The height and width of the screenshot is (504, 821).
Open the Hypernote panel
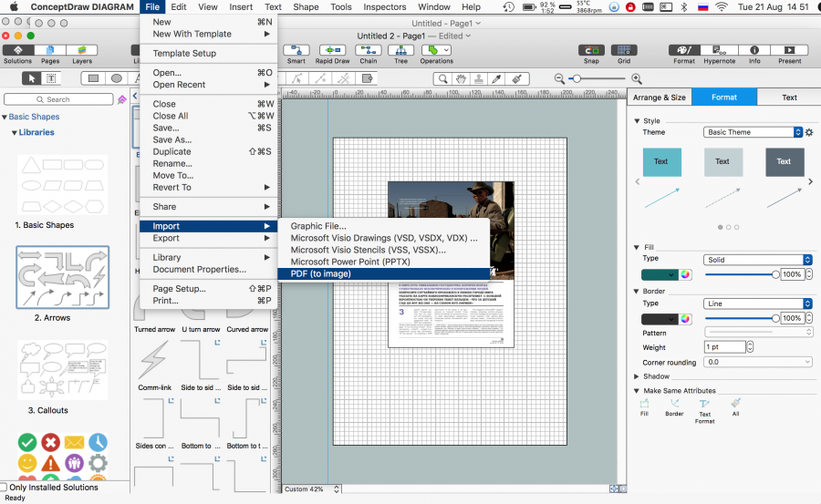point(719,50)
